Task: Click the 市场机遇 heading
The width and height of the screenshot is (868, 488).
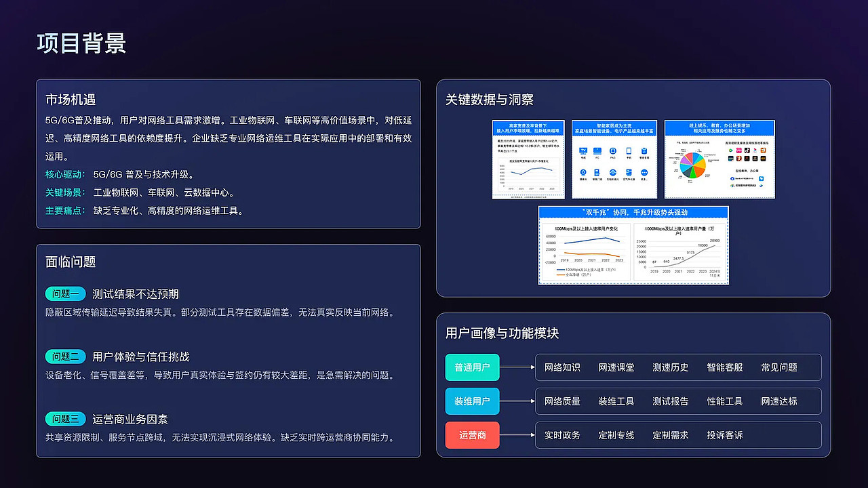Action: click(71, 100)
